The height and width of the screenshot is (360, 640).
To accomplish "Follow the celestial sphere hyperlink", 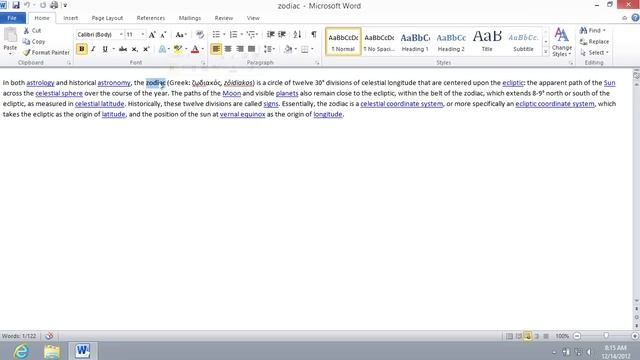I will 59,93.
